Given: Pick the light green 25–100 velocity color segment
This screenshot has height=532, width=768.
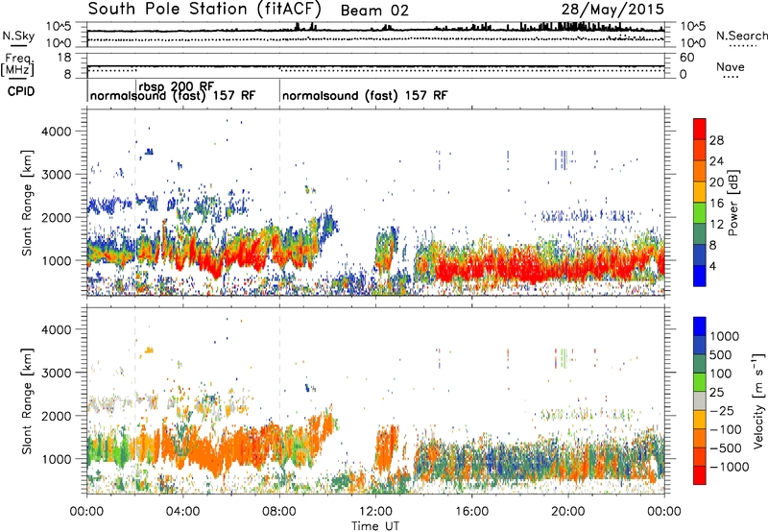Looking at the screenshot, I should (700, 382).
